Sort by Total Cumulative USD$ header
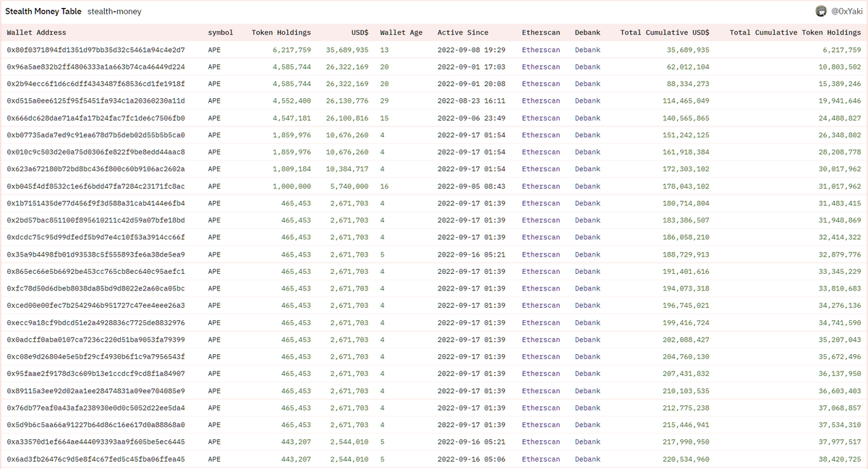The width and height of the screenshot is (868, 469). [665, 33]
